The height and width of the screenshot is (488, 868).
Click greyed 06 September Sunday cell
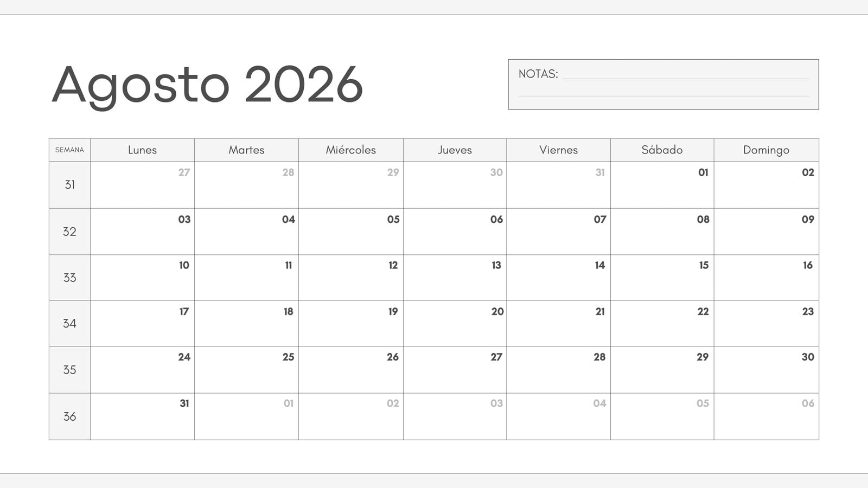(766, 416)
